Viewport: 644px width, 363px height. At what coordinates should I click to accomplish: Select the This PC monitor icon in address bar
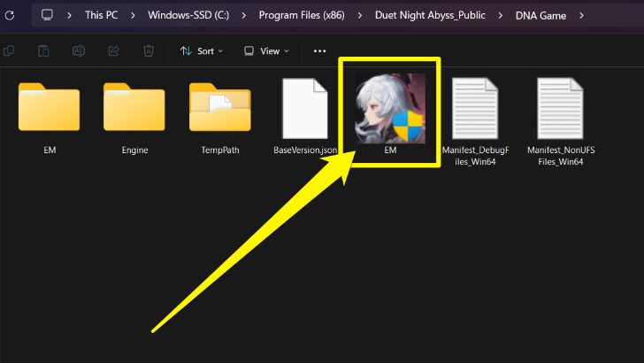47,15
